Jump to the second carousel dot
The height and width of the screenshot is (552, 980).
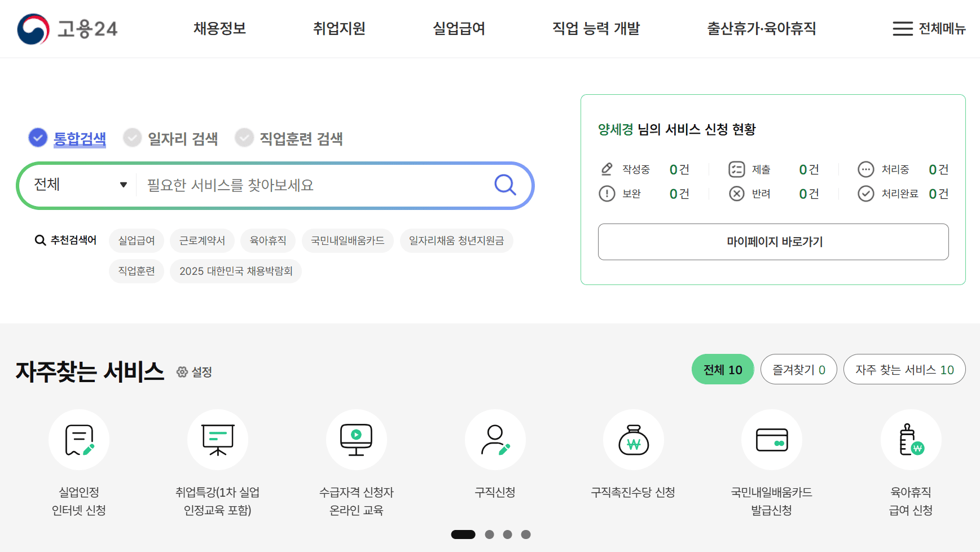point(489,534)
